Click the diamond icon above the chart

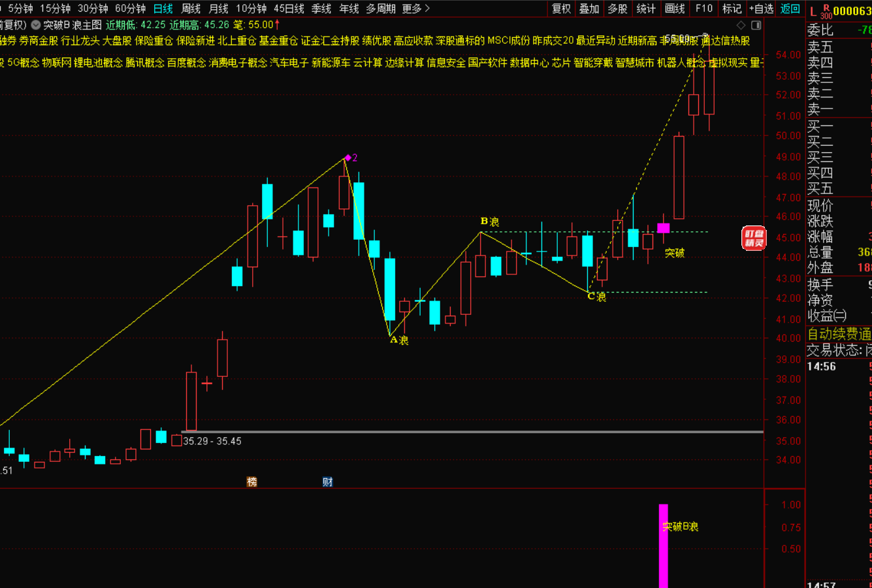pos(741,25)
